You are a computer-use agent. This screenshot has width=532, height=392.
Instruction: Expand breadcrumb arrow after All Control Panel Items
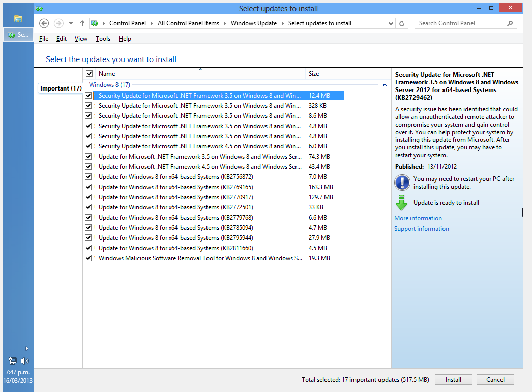coord(225,23)
